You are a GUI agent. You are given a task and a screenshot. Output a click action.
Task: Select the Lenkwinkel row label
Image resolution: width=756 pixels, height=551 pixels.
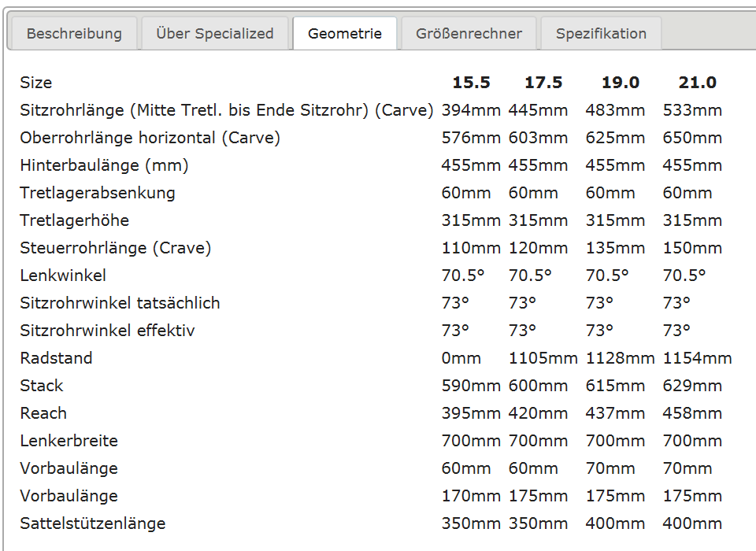63,275
